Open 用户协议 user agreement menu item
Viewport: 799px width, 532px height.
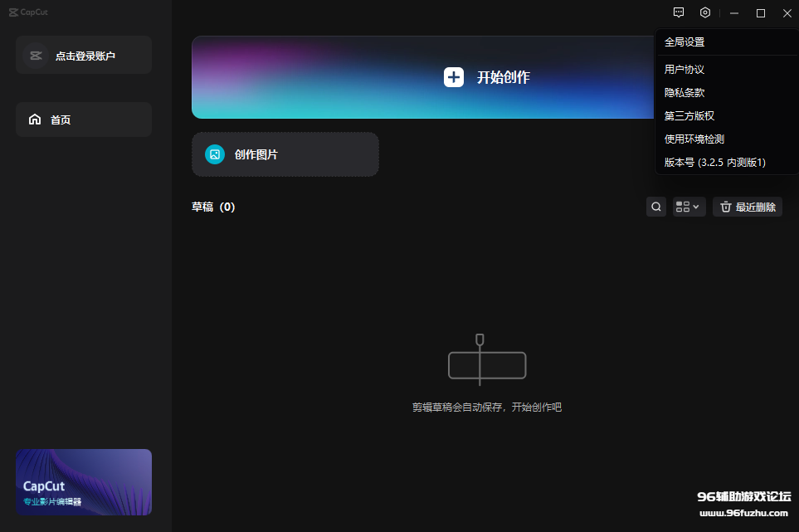(685, 70)
